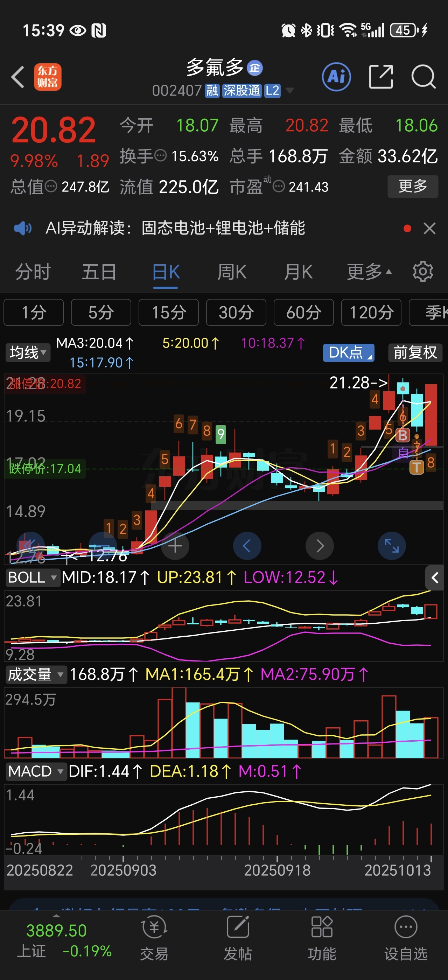Tap the 换手 info icon

[161, 156]
